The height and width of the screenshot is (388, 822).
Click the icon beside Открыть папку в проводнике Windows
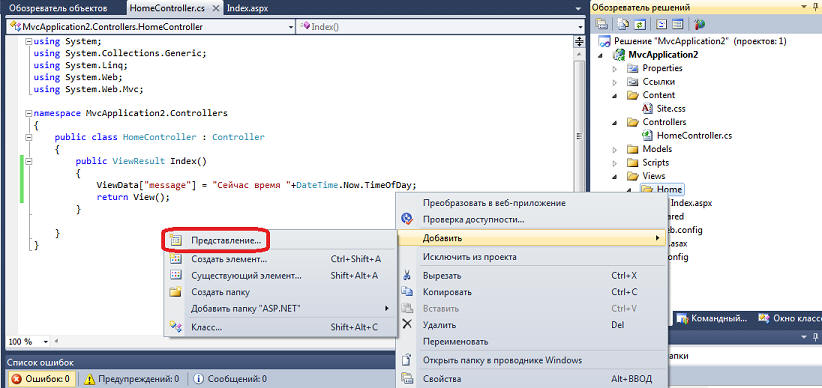407,361
